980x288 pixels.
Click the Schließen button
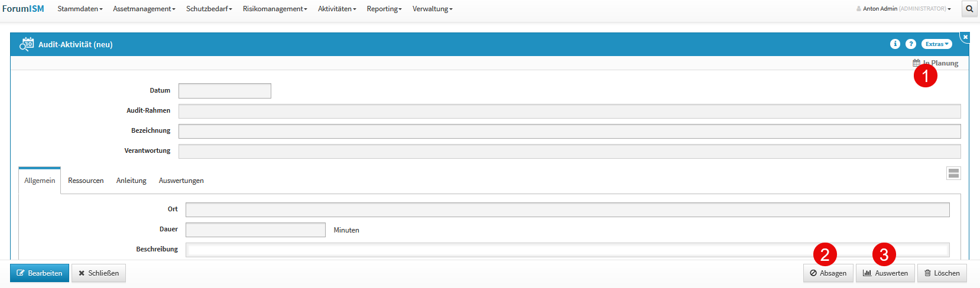pos(99,273)
